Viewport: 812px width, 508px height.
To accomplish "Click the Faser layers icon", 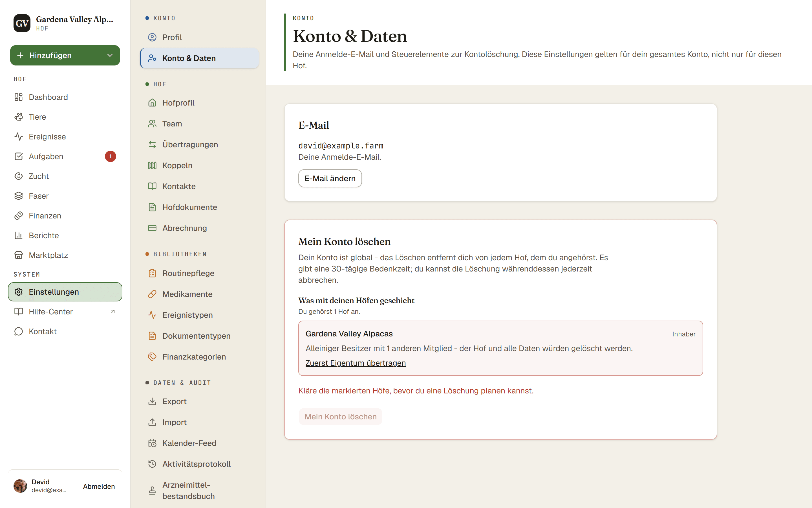I will 18,196.
